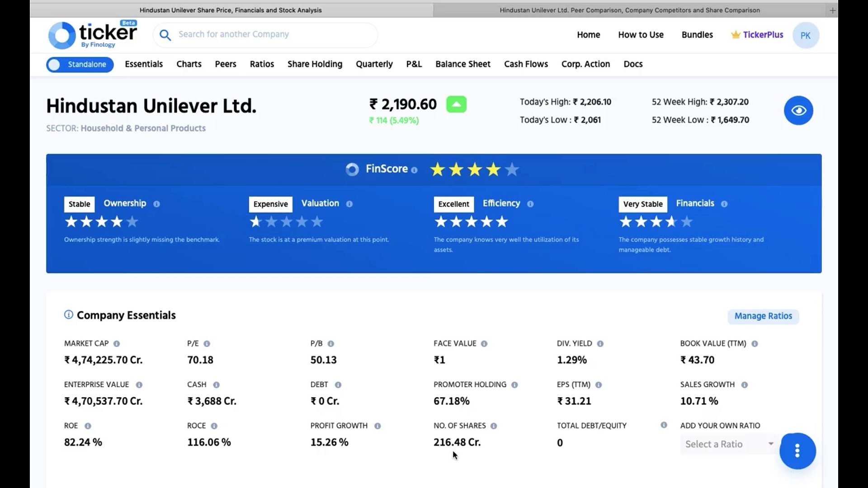Screen dimensions: 868x488
Task: Click the PK profile avatar
Action: (805, 35)
